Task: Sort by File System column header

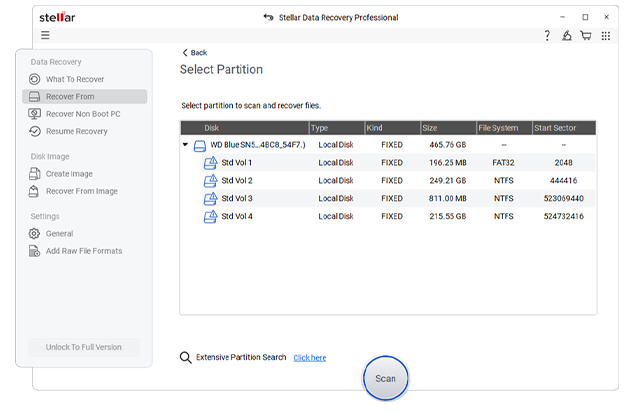Action: click(504, 128)
